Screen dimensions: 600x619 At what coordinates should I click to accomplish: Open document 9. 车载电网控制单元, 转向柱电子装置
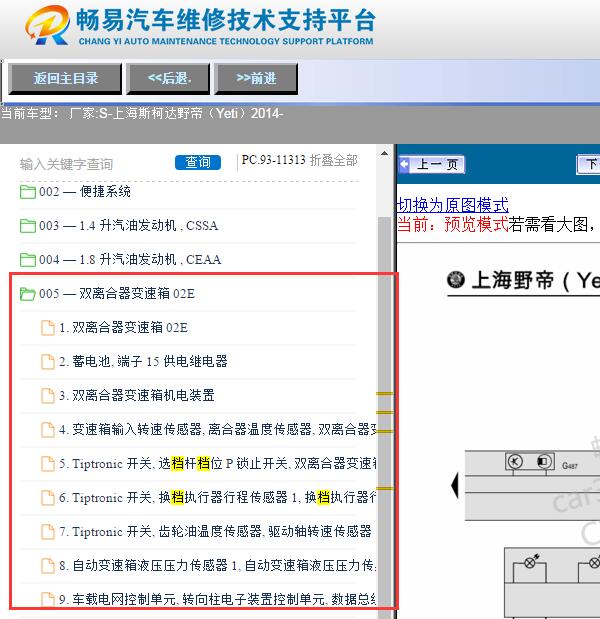tap(218, 599)
